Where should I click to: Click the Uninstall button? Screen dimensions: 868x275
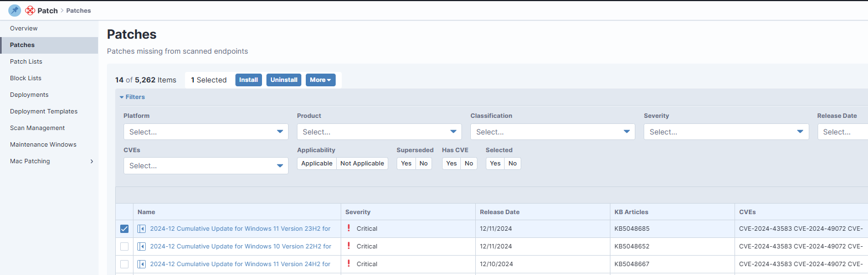pyautogui.click(x=284, y=80)
